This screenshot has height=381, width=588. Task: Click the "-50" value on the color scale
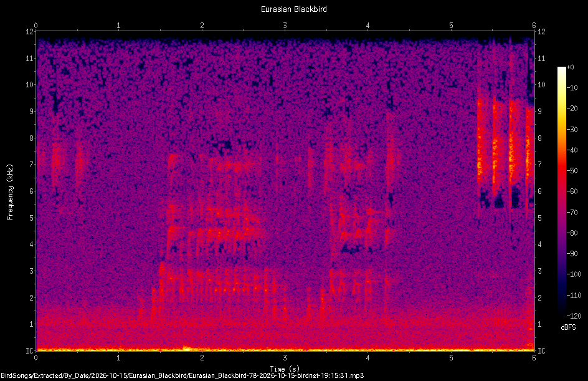tap(572, 171)
